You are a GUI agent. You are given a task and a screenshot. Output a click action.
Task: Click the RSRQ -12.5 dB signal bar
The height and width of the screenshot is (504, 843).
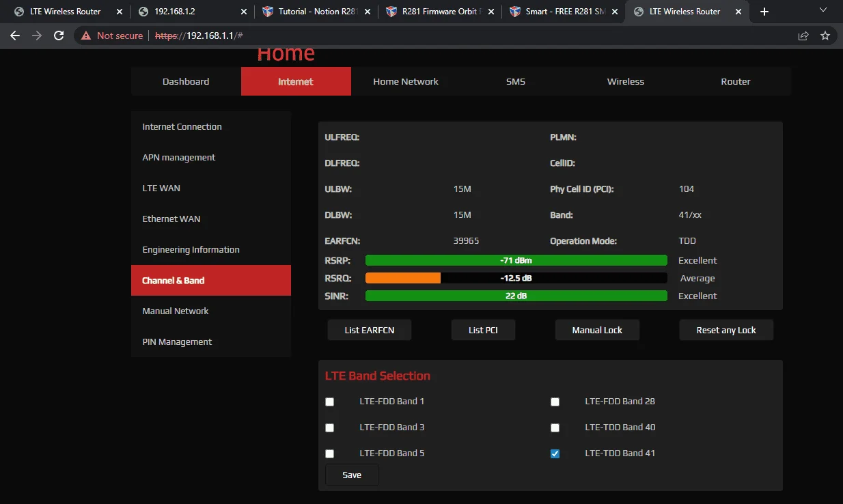516,278
